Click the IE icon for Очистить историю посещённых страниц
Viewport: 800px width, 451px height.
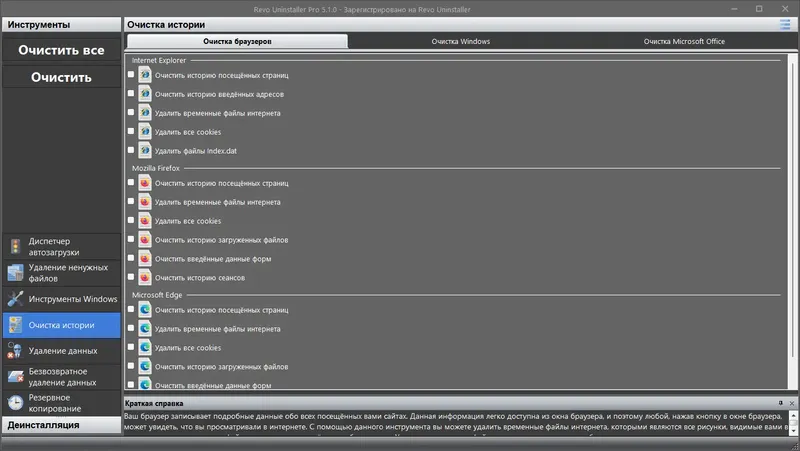click(x=145, y=75)
